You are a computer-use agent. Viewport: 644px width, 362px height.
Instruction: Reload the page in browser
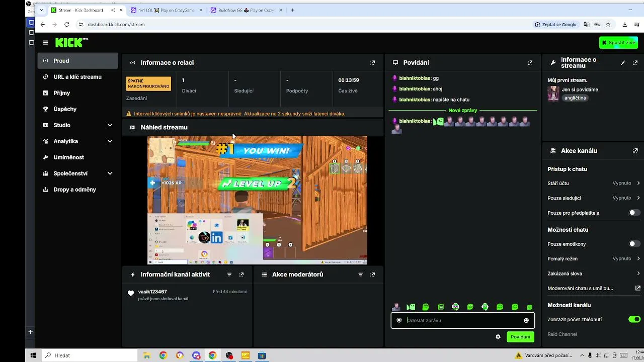coord(67,24)
